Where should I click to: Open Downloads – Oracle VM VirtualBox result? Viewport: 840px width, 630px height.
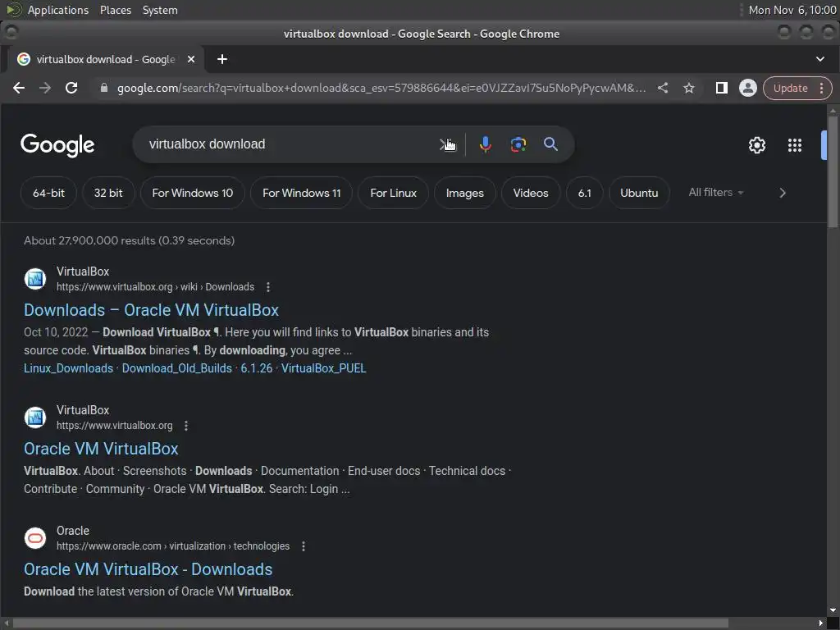(x=151, y=310)
